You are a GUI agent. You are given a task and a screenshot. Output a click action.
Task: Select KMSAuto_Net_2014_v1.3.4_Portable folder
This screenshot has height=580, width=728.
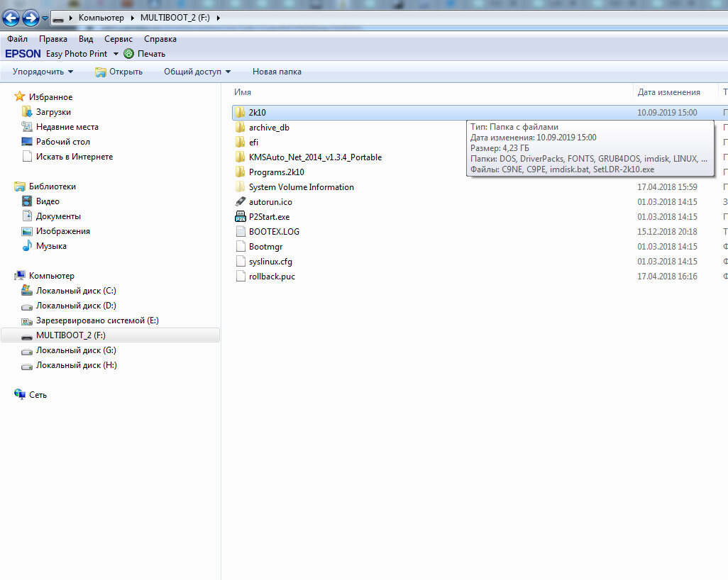coord(315,157)
